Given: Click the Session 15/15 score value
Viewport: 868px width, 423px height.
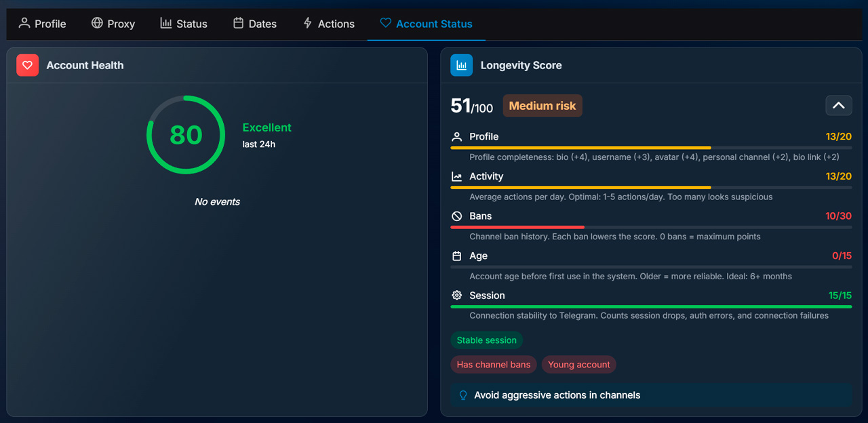Looking at the screenshot, I should [840, 296].
